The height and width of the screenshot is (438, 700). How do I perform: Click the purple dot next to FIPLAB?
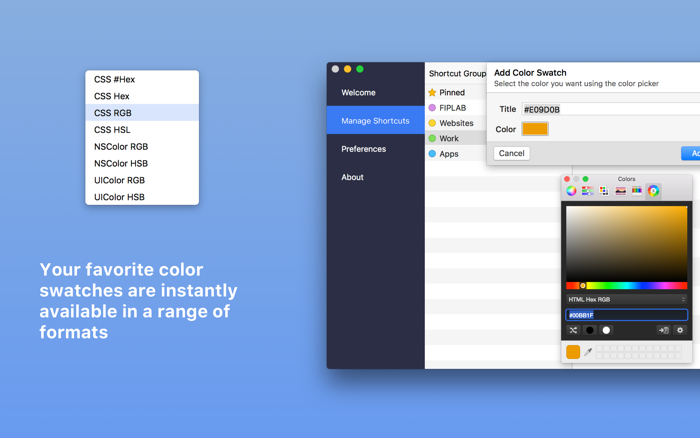tap(432, 108)
